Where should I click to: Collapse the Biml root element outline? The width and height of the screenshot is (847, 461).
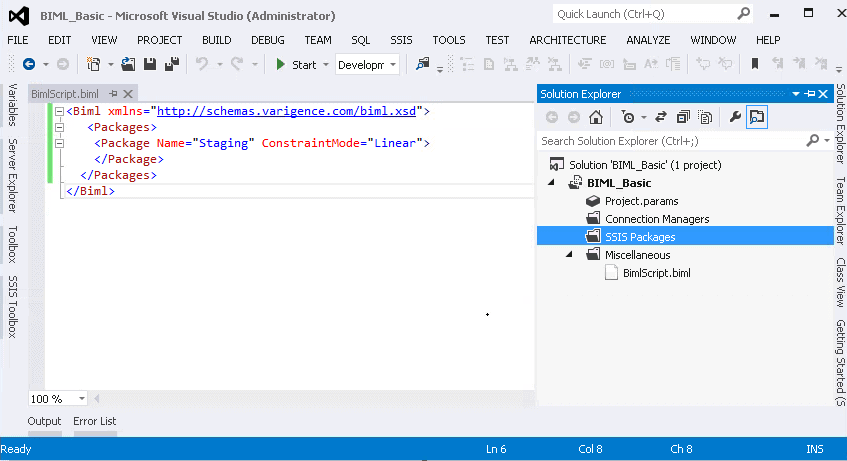(x=59, y=111)
